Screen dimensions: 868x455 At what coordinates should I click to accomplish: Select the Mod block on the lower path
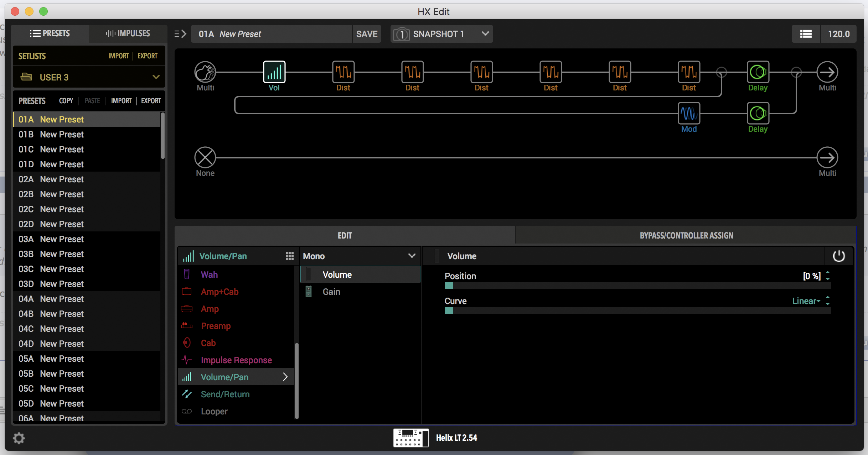689,113
